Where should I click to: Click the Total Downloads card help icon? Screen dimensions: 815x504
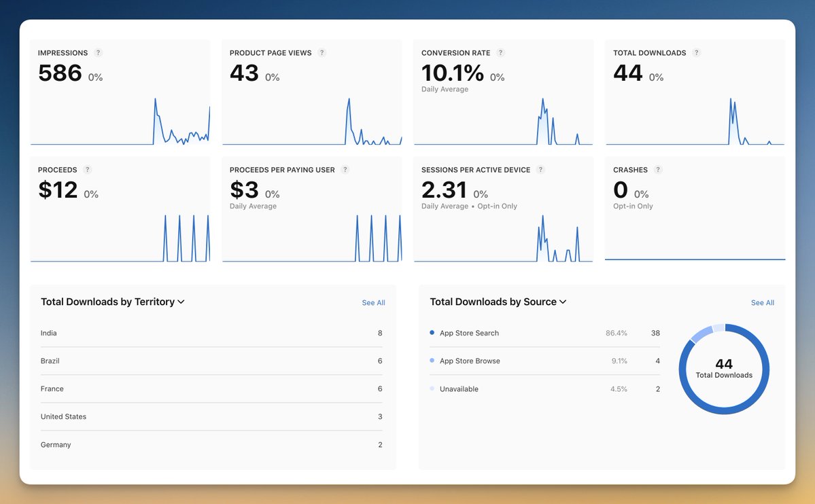(697, 52)
